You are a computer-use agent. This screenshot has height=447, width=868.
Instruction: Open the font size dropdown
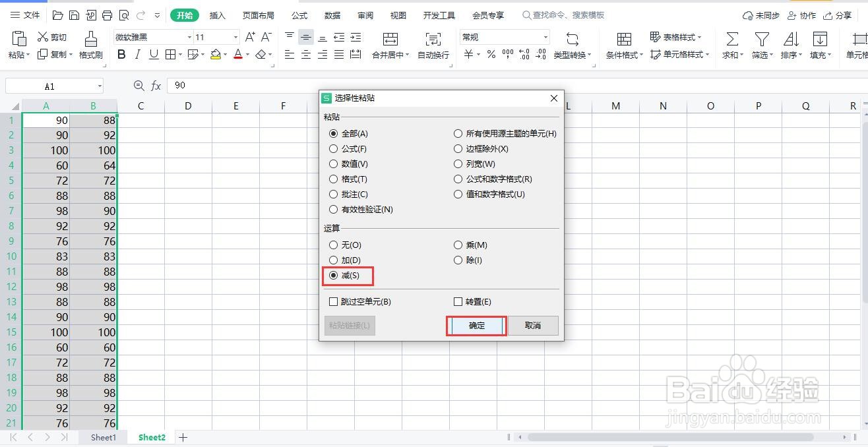coord(234,37)
